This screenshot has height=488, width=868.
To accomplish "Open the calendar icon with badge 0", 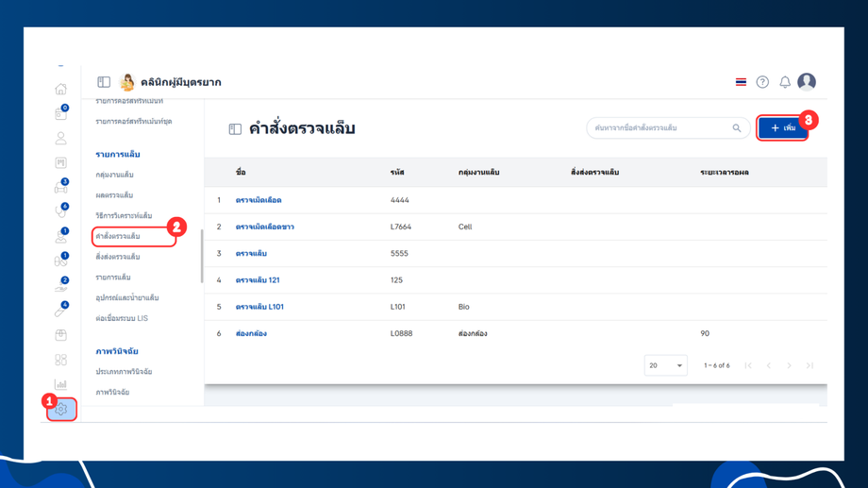I will 61,113.
